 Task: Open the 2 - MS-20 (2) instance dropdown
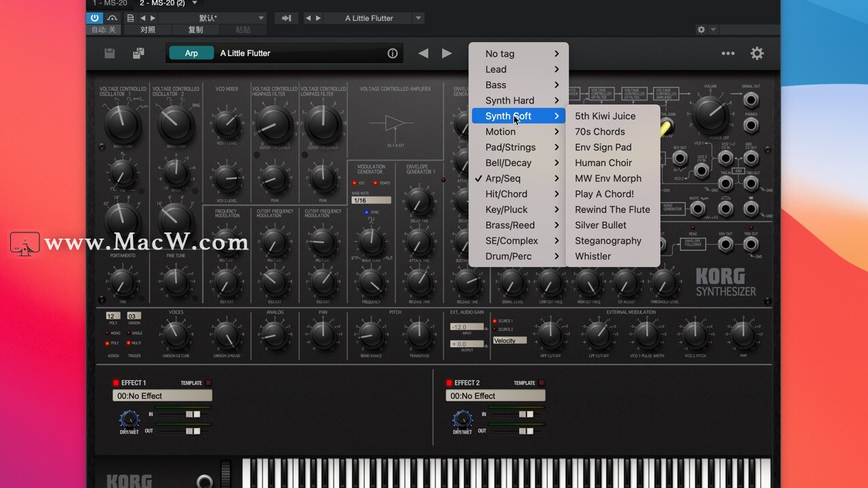tap(195, 3)
